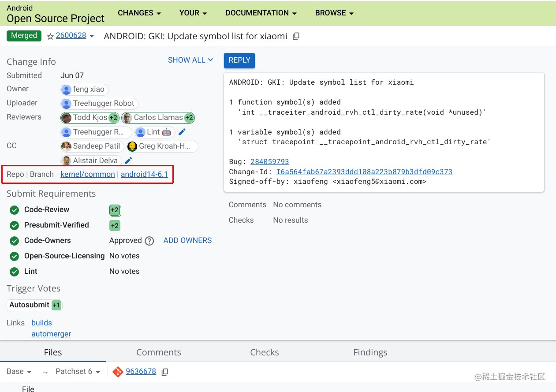
Task: Open the Patchset 6 dropdown
Action: click(77, 372)
